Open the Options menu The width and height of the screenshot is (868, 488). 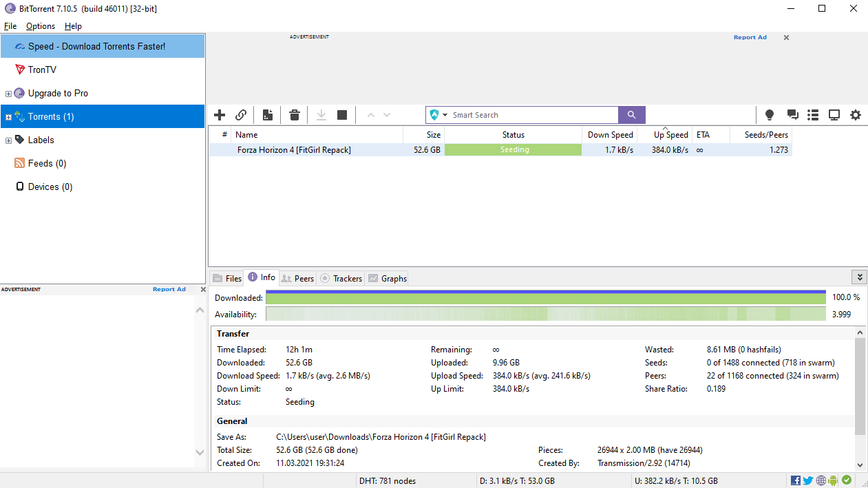tap(41, 26)
